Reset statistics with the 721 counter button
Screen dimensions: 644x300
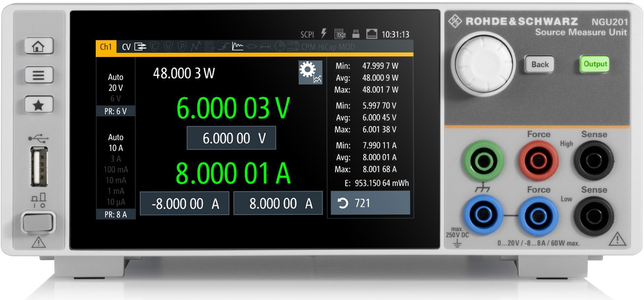pos(370,203)
